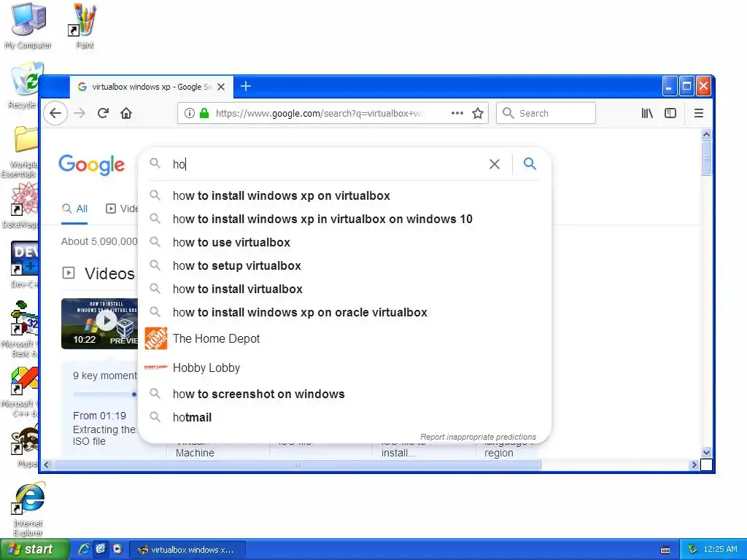The width and height of the screenshot is (747, 560).
Task: Click the blue Google search magnifier button
Action: pos(530,164)
